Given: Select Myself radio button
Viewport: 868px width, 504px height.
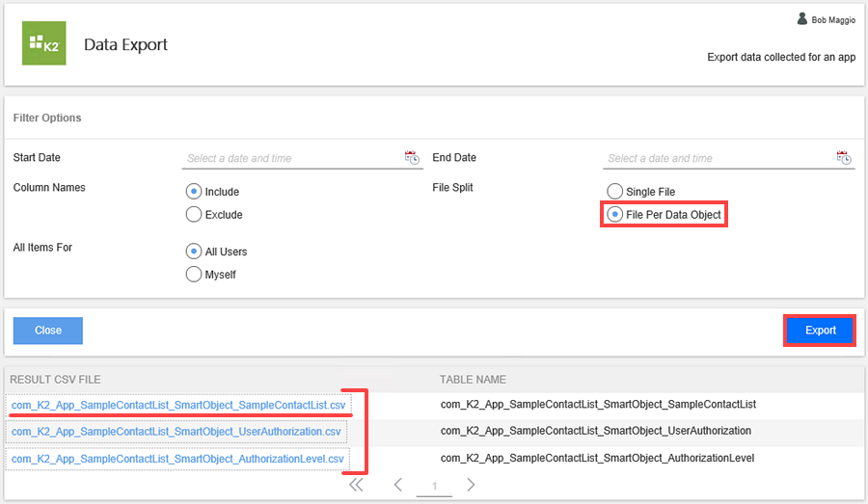Looking at the screenshot, I should 193,274.
